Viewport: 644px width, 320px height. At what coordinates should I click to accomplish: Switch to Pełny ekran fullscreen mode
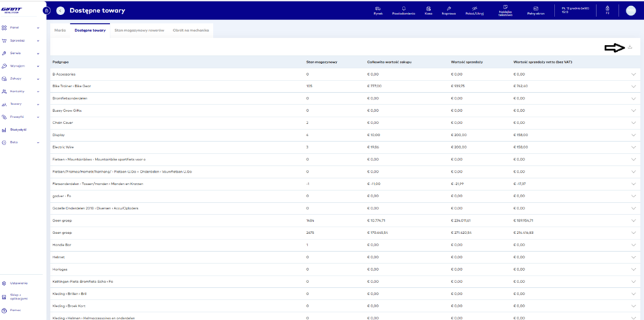536,10
